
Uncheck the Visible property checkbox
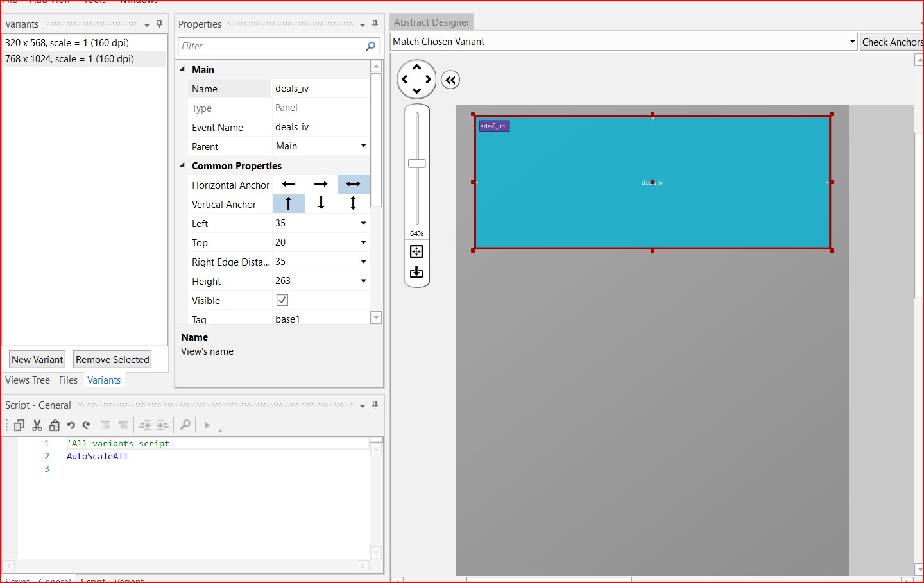[x=282, y=300]
